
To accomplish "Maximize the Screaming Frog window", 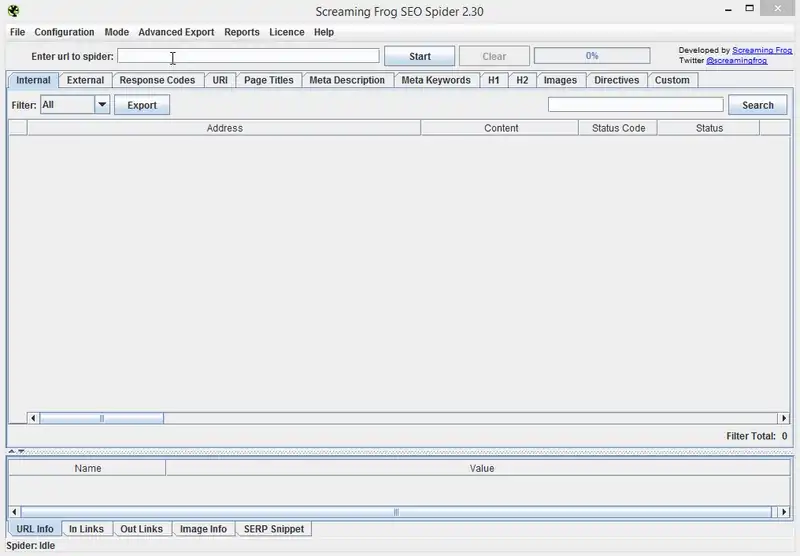I will click(749, 8).
